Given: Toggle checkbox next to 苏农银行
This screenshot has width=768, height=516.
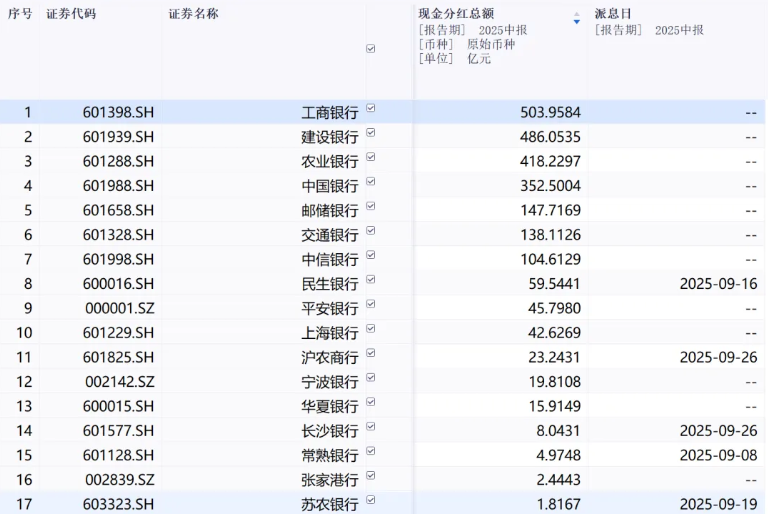Looking at the screenshot, I should (371, 500).
